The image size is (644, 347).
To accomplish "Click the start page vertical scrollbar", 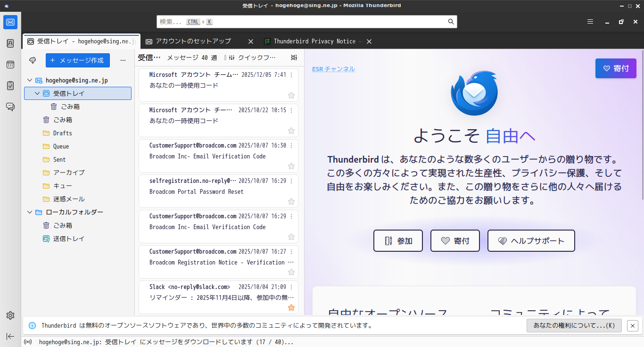I will click(642, 125).
